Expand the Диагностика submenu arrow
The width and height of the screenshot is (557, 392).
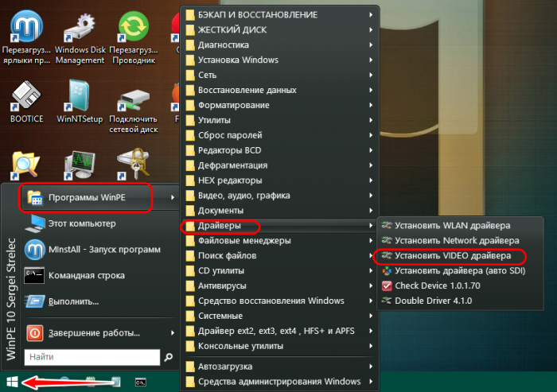click(371, 45)
